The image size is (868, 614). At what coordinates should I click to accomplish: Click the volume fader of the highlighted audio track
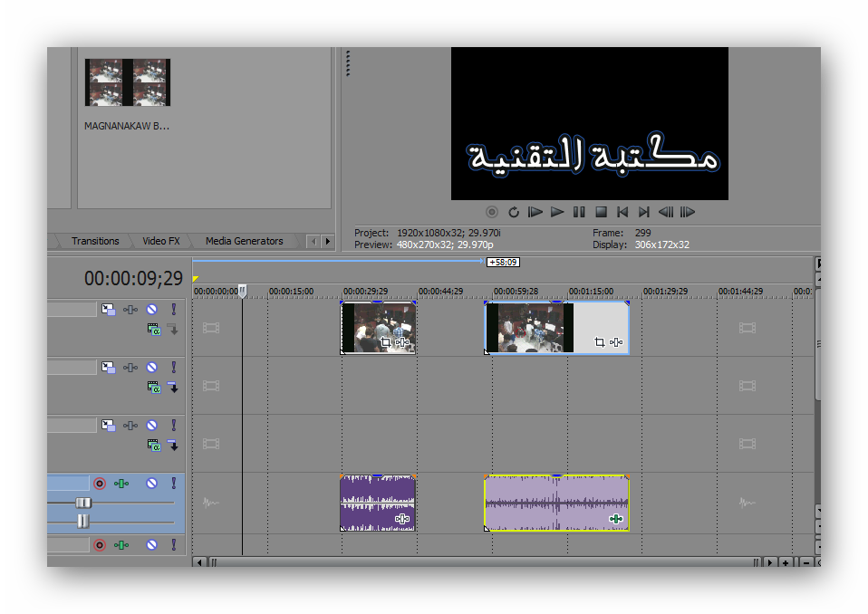pos(83,503)
